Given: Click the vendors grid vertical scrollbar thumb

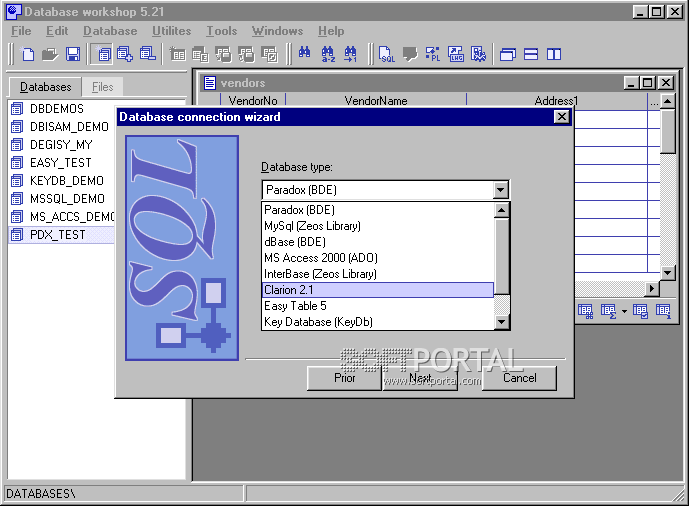Looking at the screenshot, I should coord(668,131).
